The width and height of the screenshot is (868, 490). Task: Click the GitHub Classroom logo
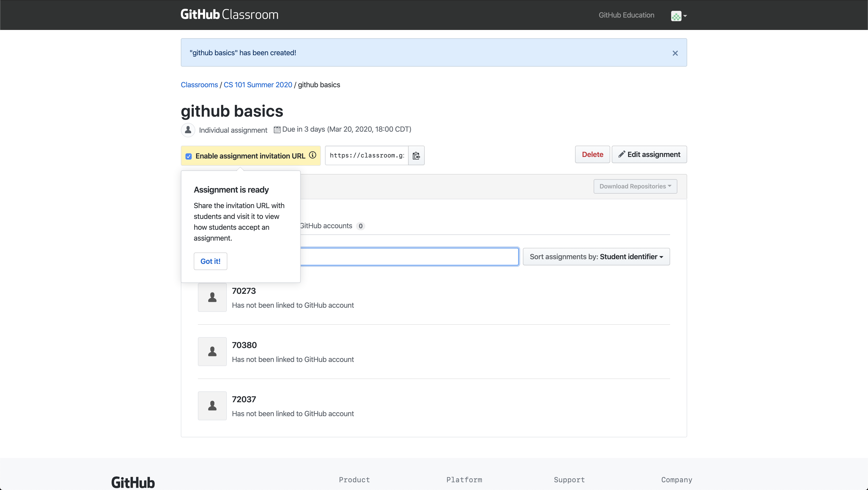pos(229,14)
